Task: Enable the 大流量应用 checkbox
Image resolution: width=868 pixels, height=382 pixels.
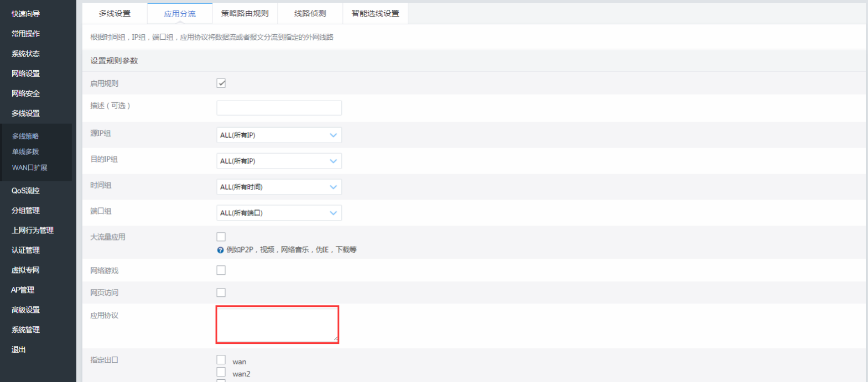Action: click(x=221, y=237)
